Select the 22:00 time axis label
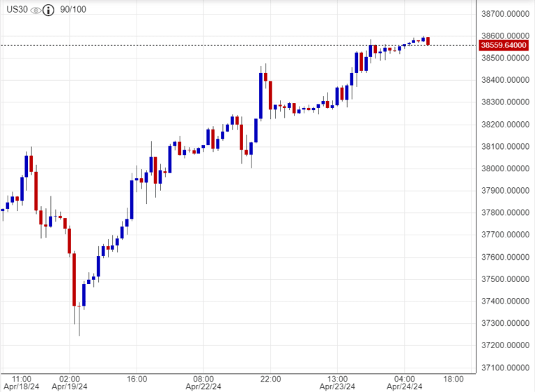The image size is (535, 392). [x=271, y=379]
